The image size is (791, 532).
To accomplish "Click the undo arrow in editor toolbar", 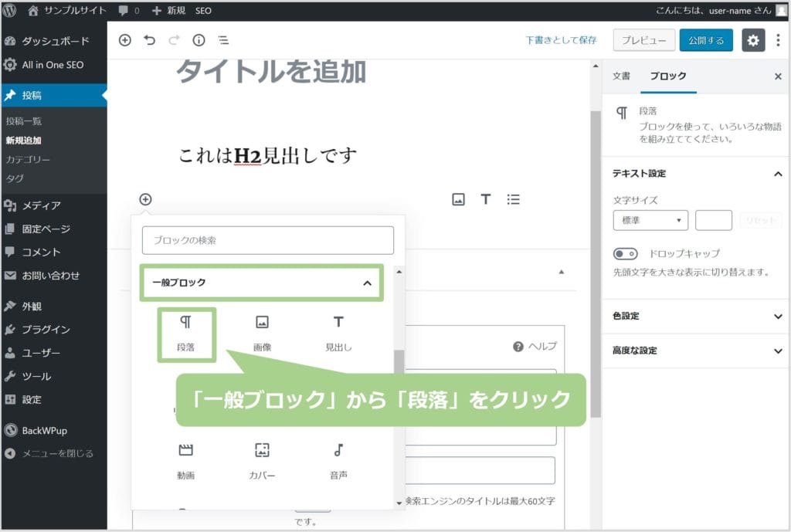I will [150, 40].
